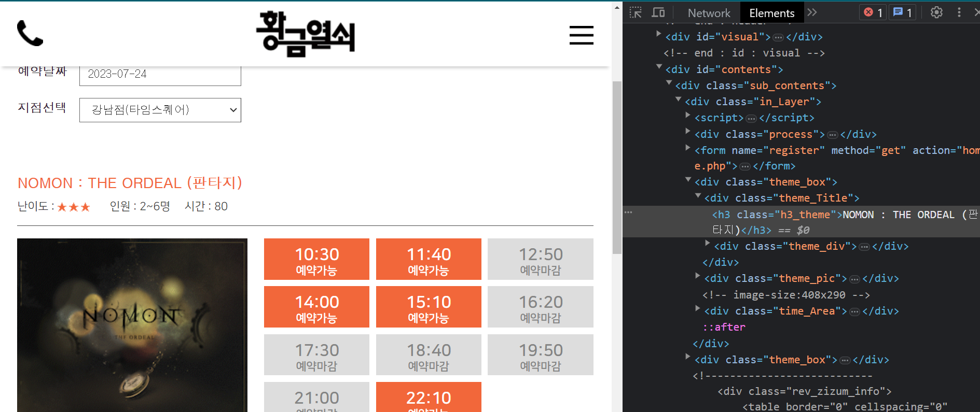Image resolution: width=980 pixels, height=412 pixels.
Task: Click the 시간 : 80 text
Action: click(206, 206)
